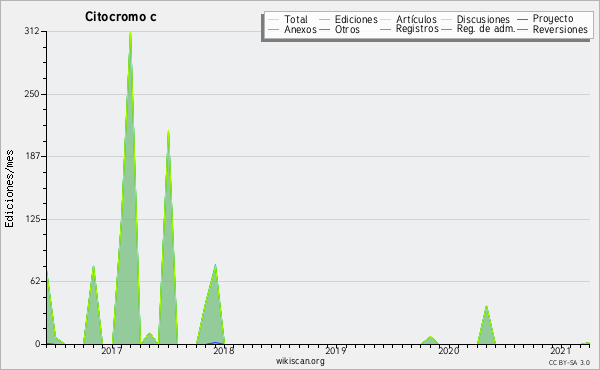
Task: Click the Reg. de adm. legend entry
Action: click(x=478, y=29)
